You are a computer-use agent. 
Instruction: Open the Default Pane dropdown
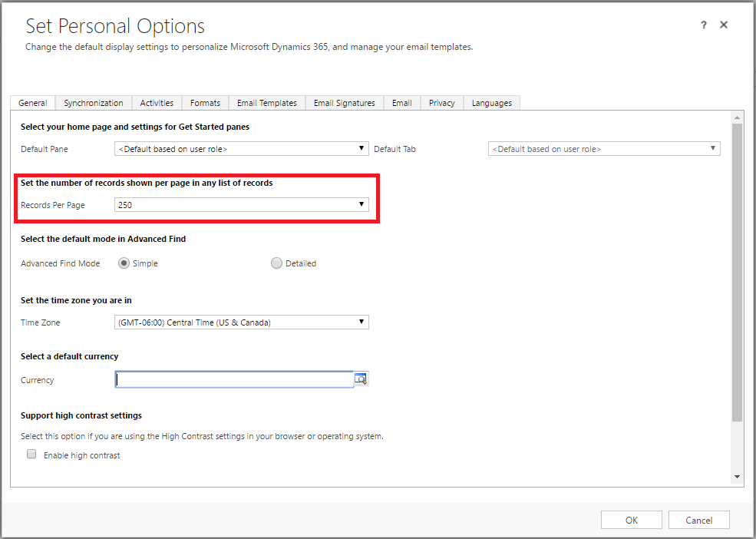[241, 149]
